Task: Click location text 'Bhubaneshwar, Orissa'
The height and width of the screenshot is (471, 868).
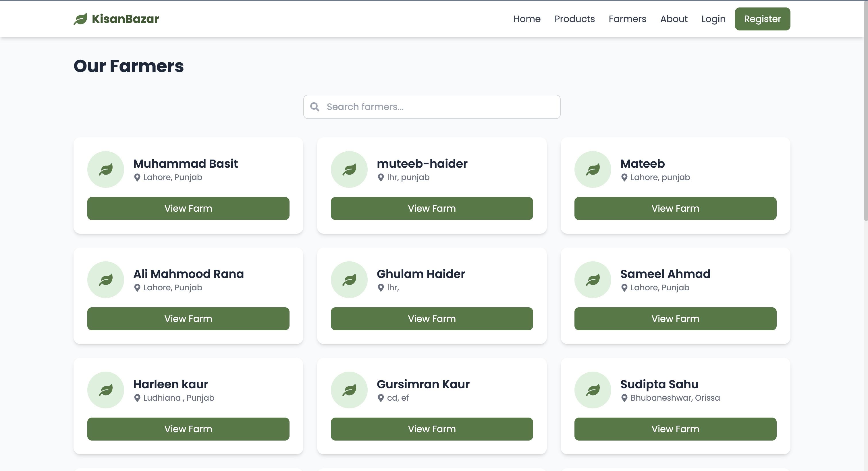Action: tap(675, 398)
